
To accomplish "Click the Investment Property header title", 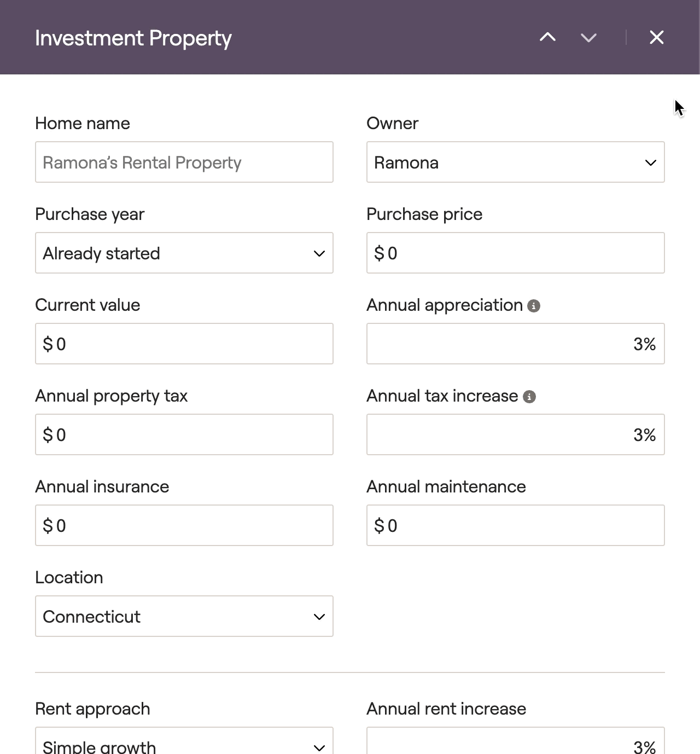I will coord(133,38).
